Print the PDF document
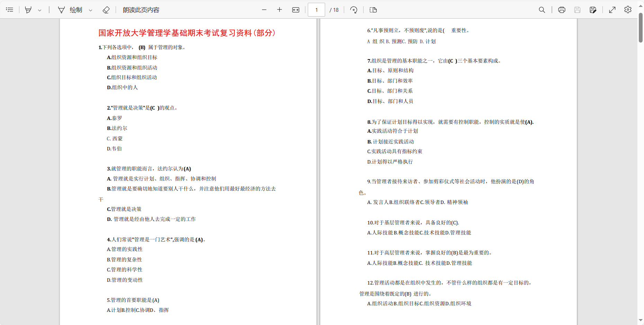 562,10
